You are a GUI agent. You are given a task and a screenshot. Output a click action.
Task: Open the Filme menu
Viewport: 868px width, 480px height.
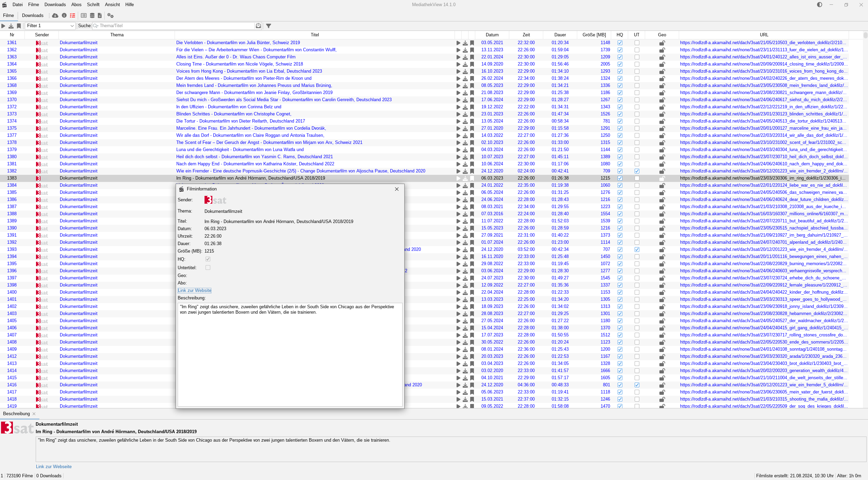[x=34, y=5]
